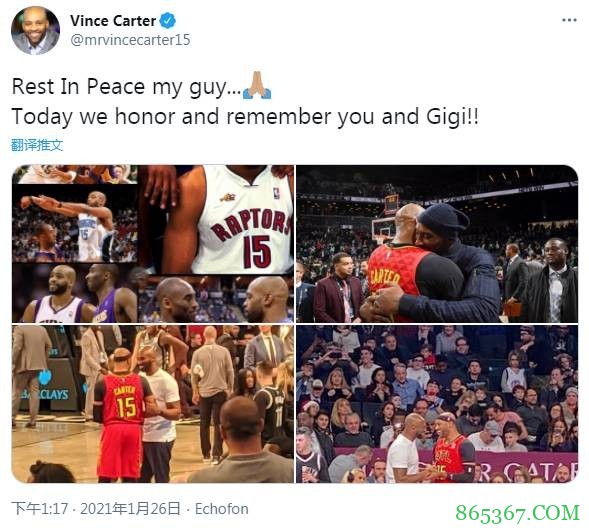View the photo with crowd and Qatar banner
Image resolution: width=589 pixels, height=528 pixels.
coord(437,404)
